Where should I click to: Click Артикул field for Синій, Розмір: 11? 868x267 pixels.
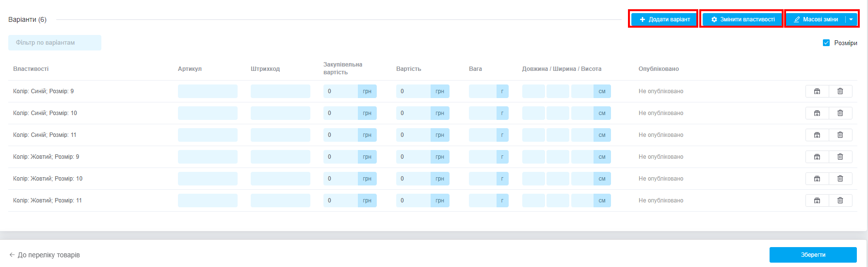(x=208, y=135)
